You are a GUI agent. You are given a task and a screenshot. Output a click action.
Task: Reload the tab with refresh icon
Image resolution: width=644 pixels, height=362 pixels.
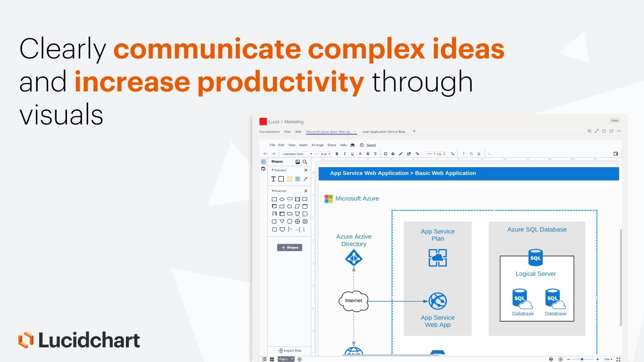pyautogui.click(x=604, y=131)
